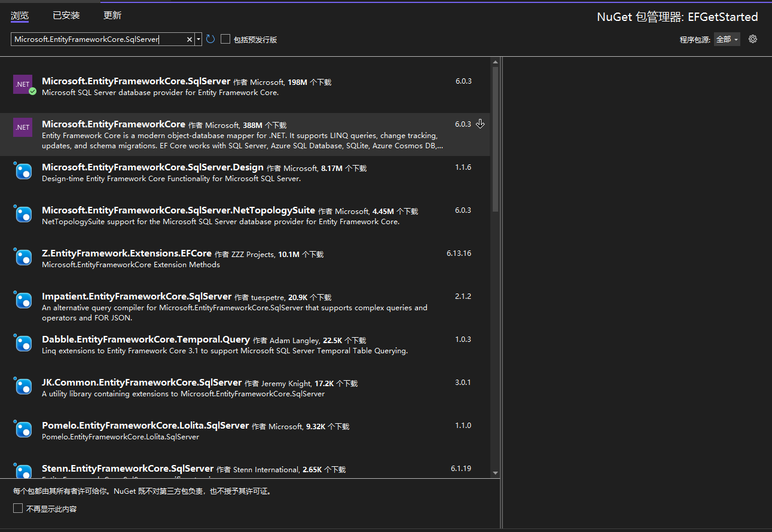Click the package list vertical scrollbar thumb
This screenshot has height=532, width=772.
(x=495, y=139)
